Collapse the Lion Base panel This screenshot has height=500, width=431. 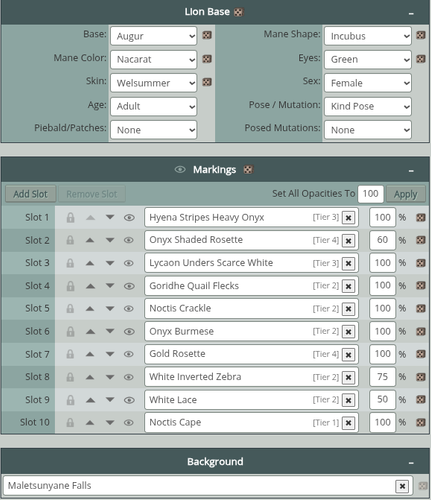pyautogui.click(x=411, y=14)
